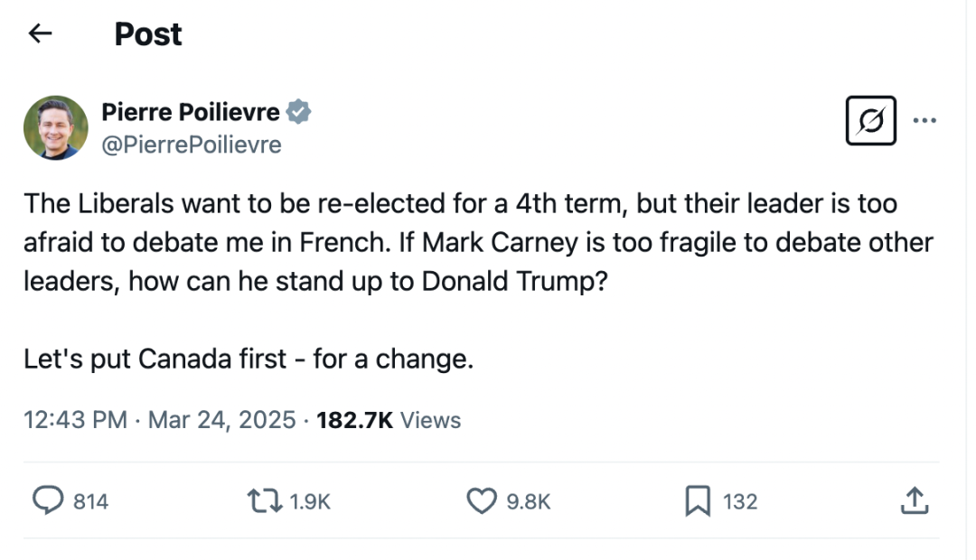976x560 pixels.
Task: Click the back arrow
Action: [x=40, y=34]
